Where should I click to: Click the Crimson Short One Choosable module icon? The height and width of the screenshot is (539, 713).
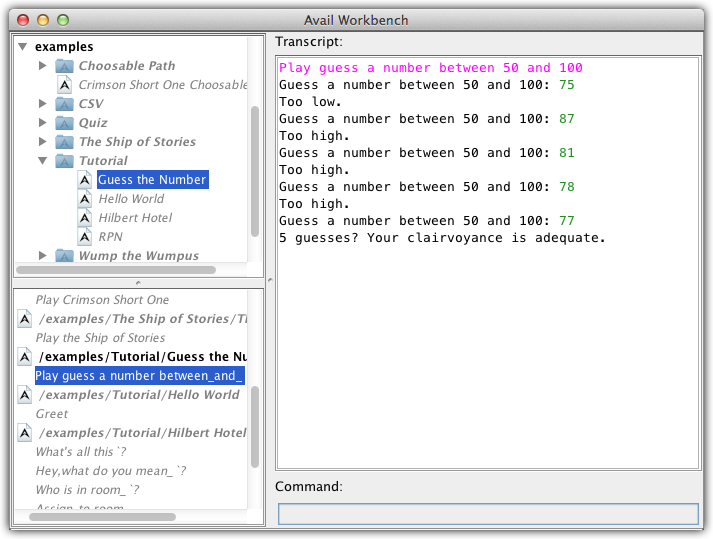tap(65, 85)
